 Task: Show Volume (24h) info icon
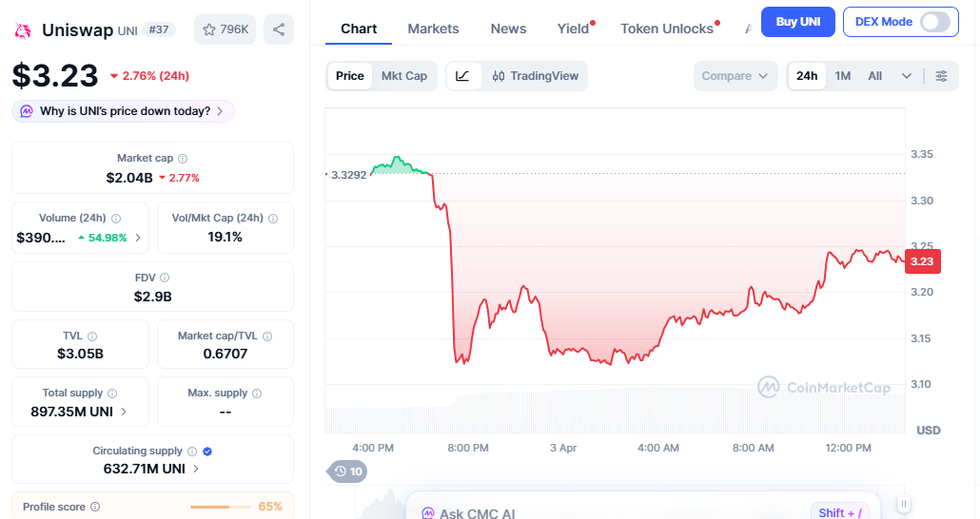[116, 218]
